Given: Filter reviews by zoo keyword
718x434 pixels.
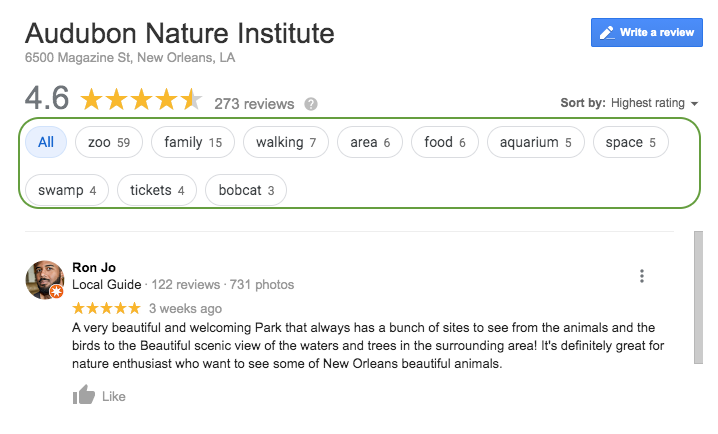Looking at the screenshot, I should coord(109,142).
